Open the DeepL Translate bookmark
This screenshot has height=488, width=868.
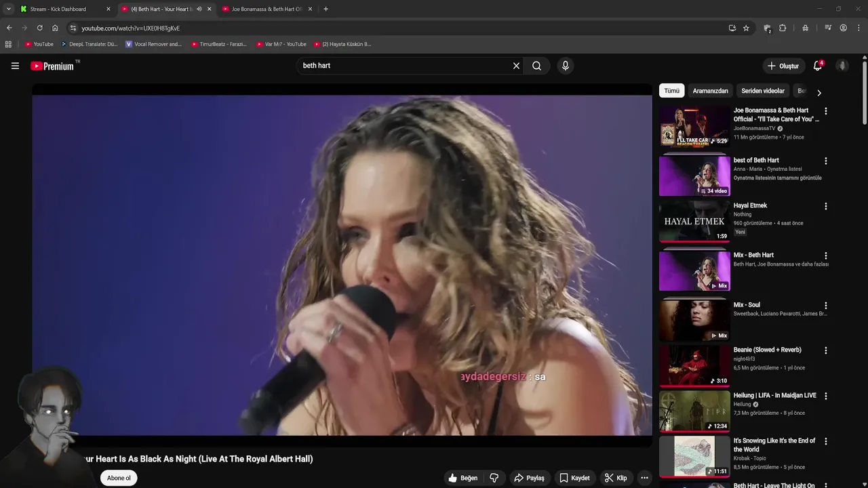pos(90,44)
